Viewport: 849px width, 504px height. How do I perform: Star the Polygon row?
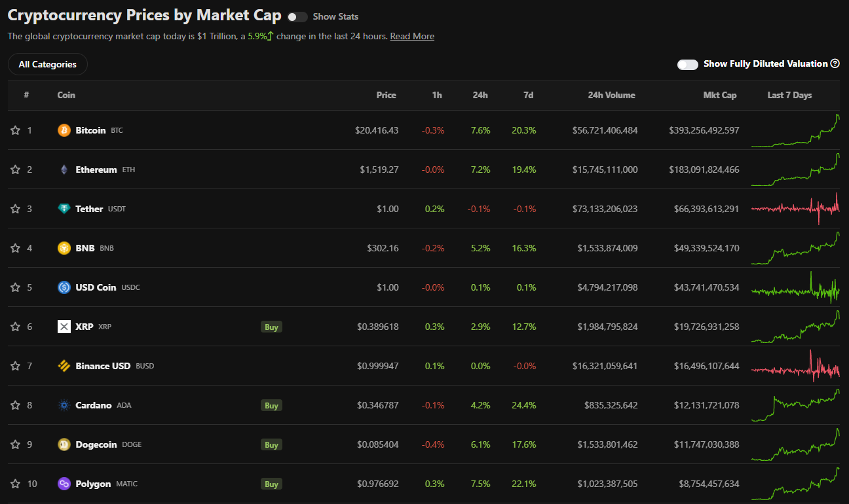[15, 484]
